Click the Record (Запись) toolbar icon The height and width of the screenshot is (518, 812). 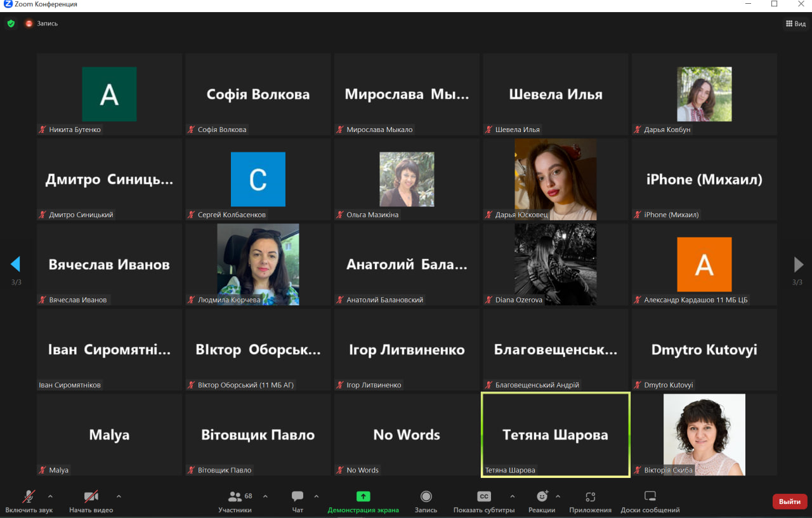(x=426, y=496)
